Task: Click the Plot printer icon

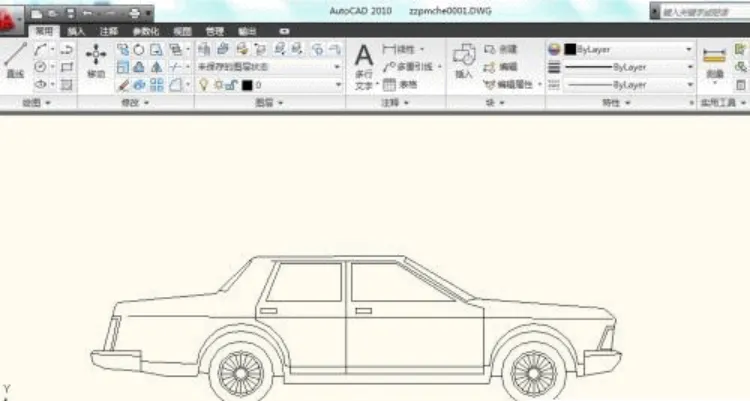Action: click(x=134, y=14)
